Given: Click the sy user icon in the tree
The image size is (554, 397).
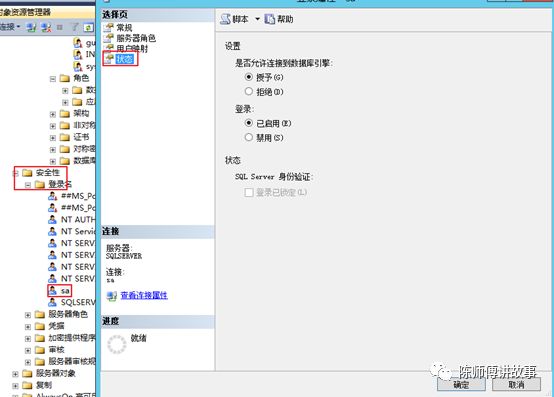Looking at the screenshot, I should 78,66.
